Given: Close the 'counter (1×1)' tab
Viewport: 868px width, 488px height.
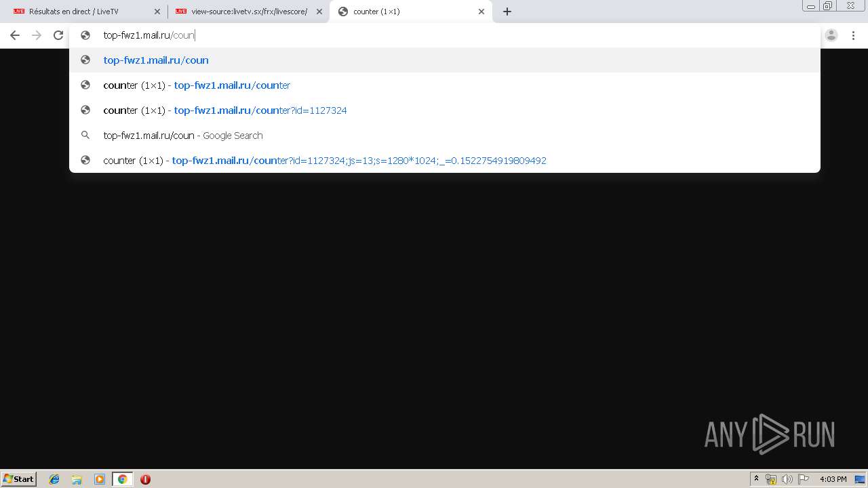Looking at the screenshot, I should click(481, 12).
